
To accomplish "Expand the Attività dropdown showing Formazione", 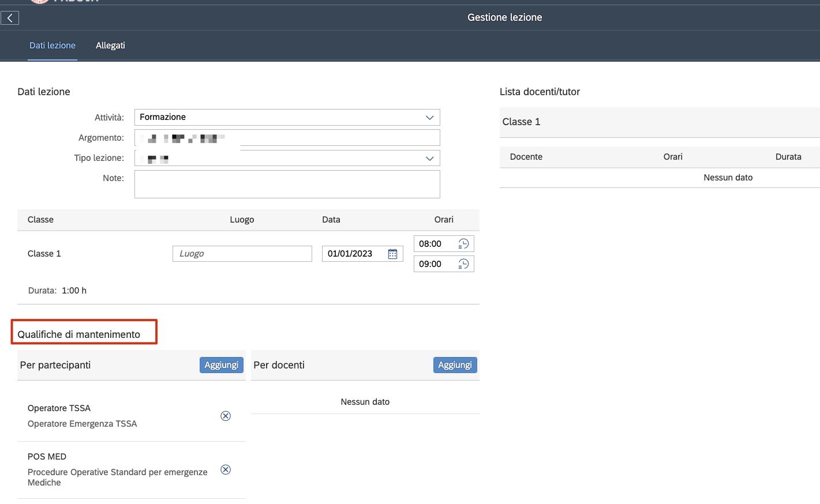I will tap(429, 117).
